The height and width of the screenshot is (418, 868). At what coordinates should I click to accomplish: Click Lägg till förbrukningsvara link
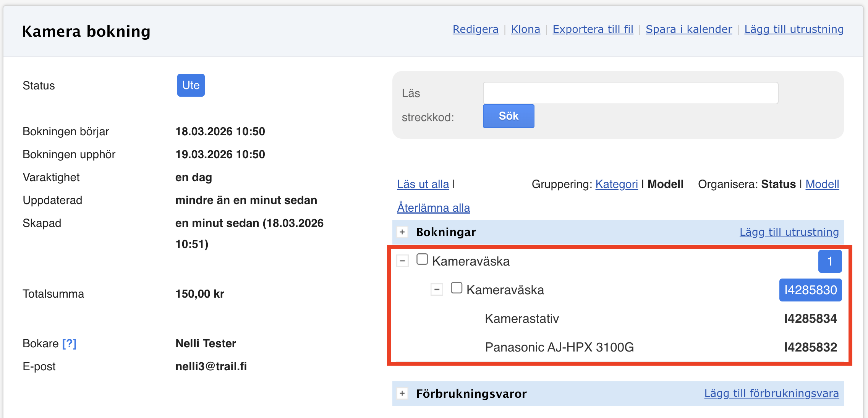click(x=771, y=393)
